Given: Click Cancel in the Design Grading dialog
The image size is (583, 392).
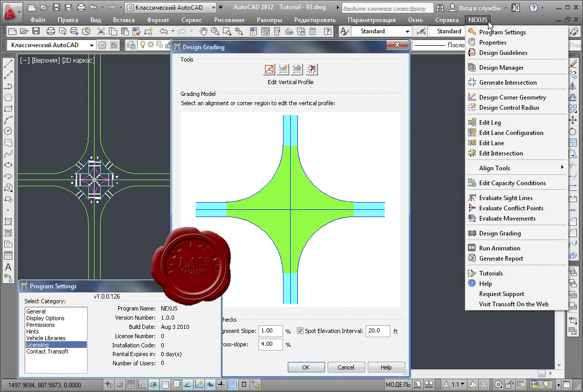Looking at the screenshot, I should pos(346,367).
